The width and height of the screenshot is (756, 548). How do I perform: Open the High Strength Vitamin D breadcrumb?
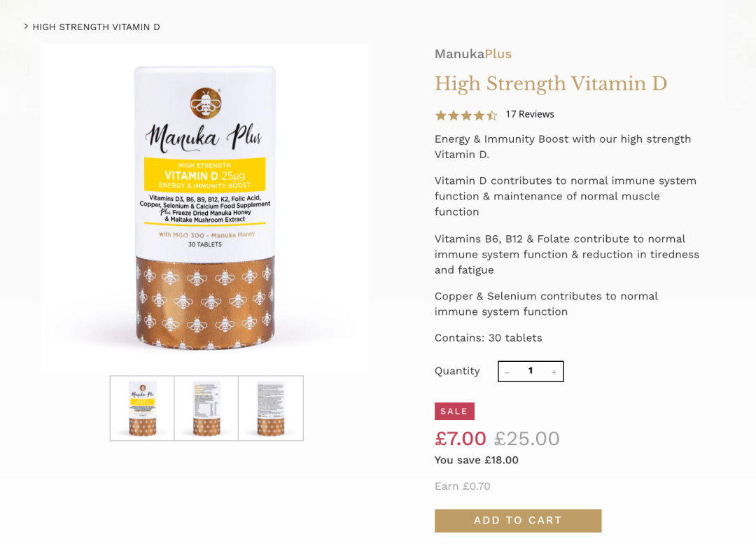pos(96,27)
